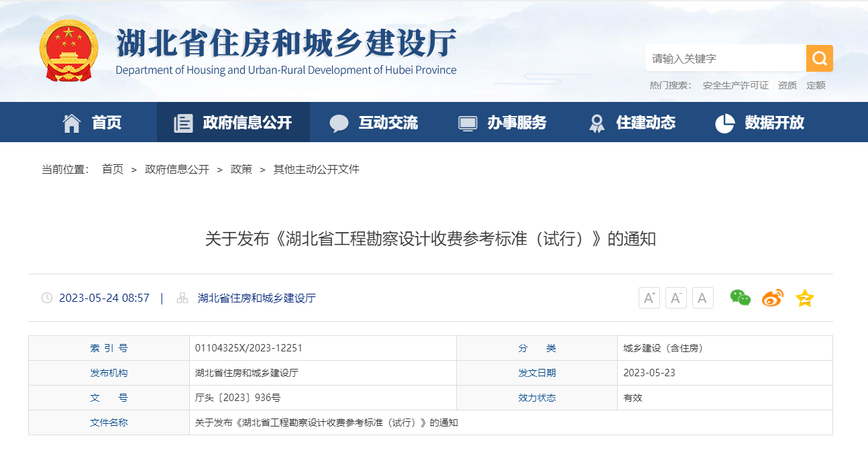Image resolution: width=868 pixels, height=452 pixels.
Task: Open the 住建动态 navigation menu
Action: tap(646, 123)
